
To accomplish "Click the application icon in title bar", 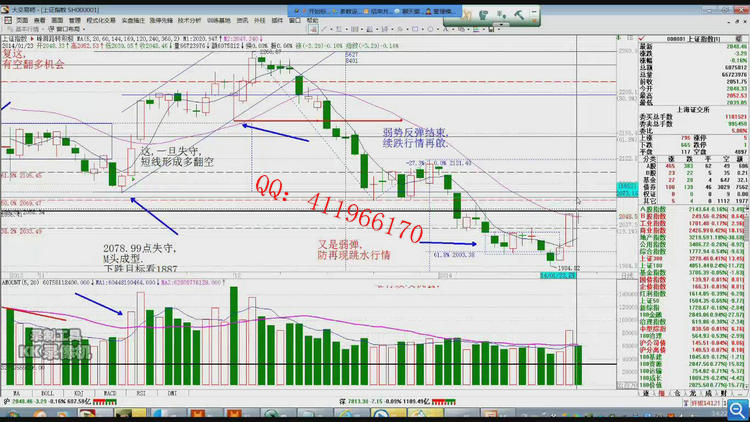I will click(5, 10).
